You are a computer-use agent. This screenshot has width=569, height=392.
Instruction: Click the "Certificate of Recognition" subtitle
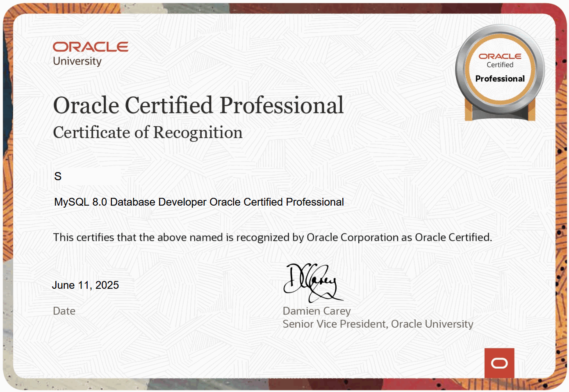[x=148, y=132]
